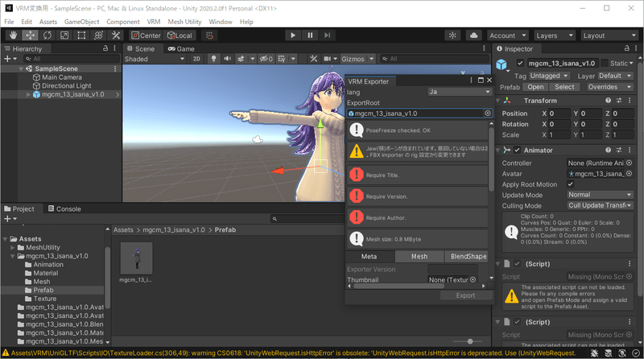The height and width of the screenshot is (359, 644).
Task: Toggle scene audio with the speaker icon
Action: tap(229, 59)
